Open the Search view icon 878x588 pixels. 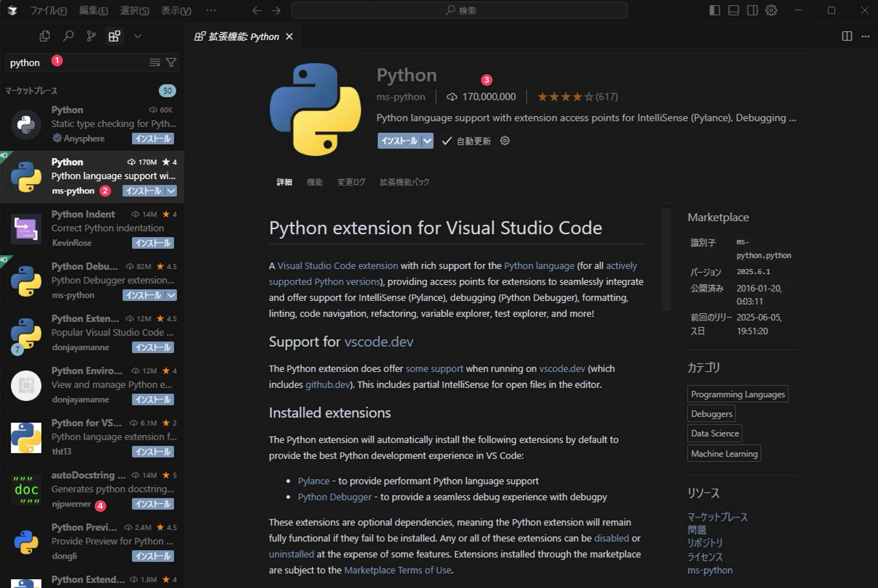pos(68,36)
